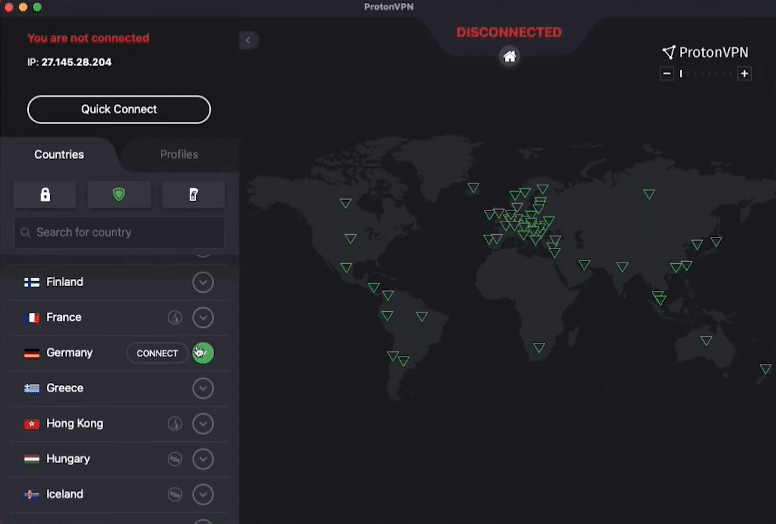Click the search magnifier icon
Viewport: 776px width, 524px height.
pyautogui.click(x=25, y=233)
